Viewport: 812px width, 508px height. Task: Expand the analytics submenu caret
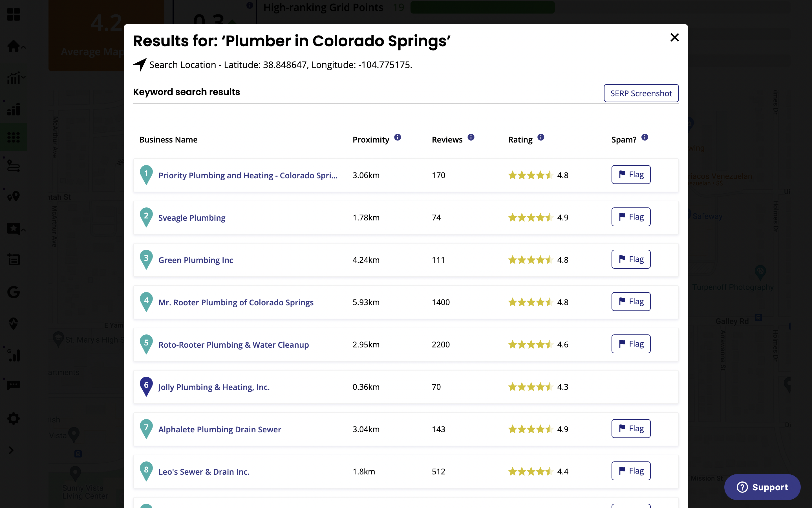tap(23, 77)
